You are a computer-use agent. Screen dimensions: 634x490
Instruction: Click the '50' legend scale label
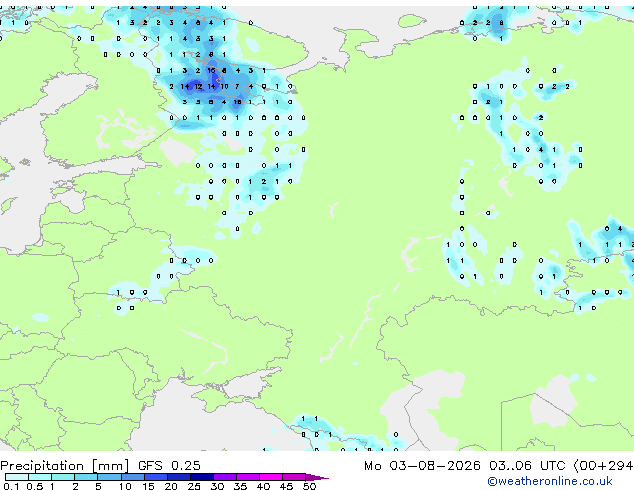click(x=309, y=486)
